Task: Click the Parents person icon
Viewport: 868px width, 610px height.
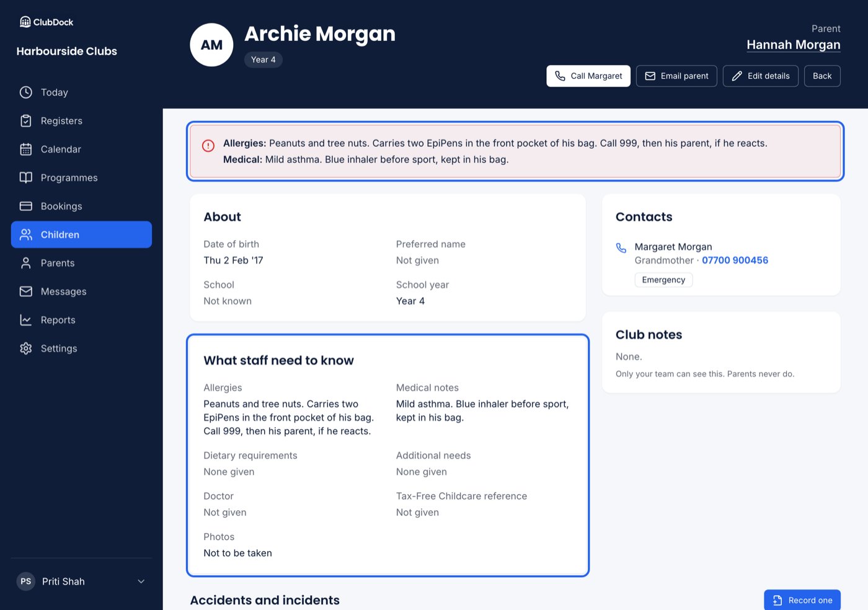Action: click(26, 263)
